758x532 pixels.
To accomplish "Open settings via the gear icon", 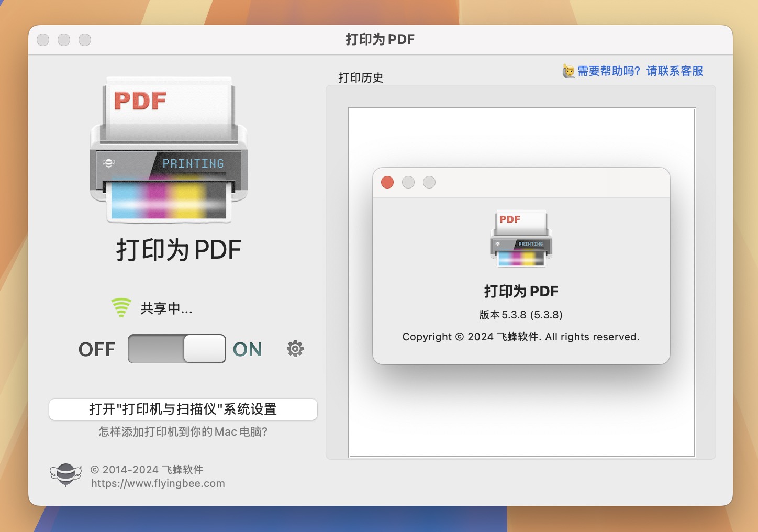I will tap(295, 349).
